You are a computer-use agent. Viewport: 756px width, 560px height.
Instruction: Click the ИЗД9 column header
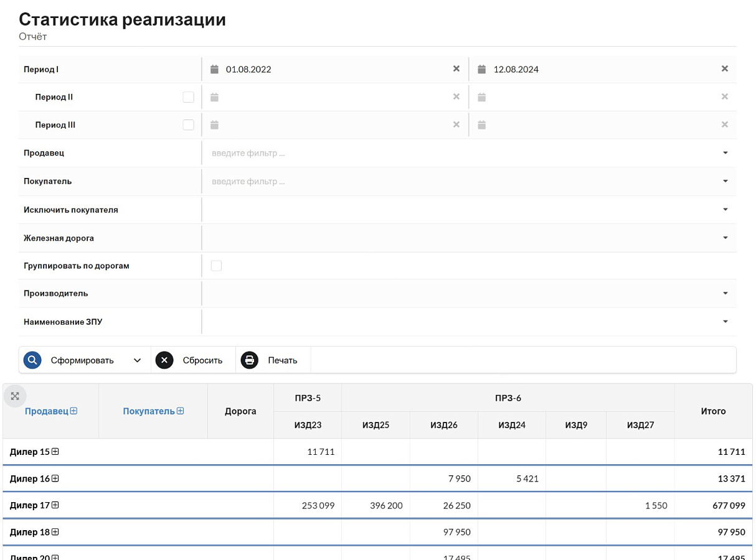tap(576, 426)
